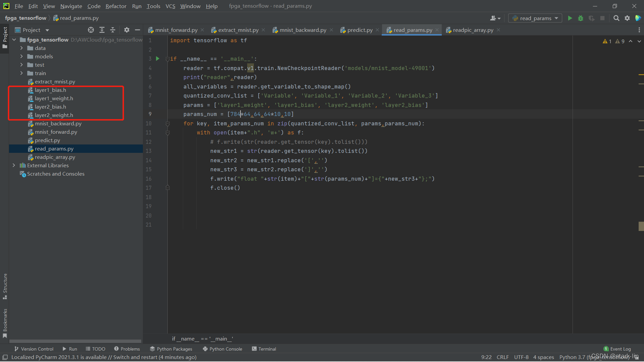644x362 pixels.
Task: Click the run gutter arrow on line 3
Action: [158, 59]
